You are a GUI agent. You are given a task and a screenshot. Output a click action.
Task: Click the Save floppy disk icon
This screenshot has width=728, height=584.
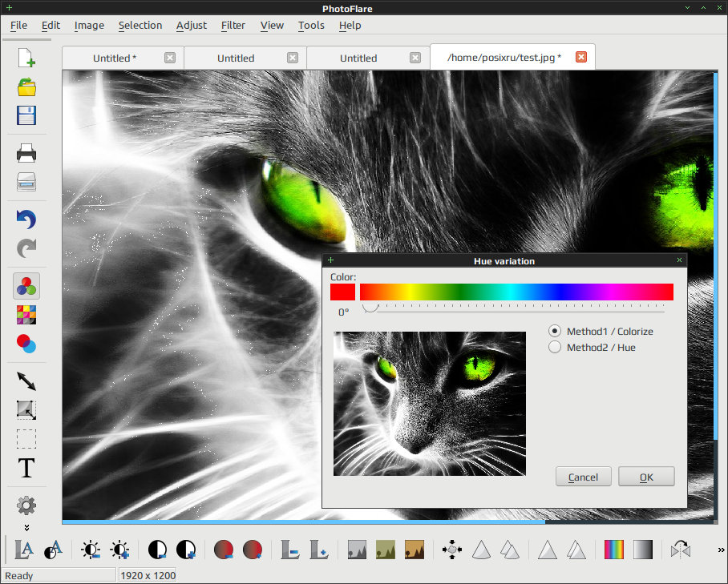pyautogui.click(x=26, y=115)
